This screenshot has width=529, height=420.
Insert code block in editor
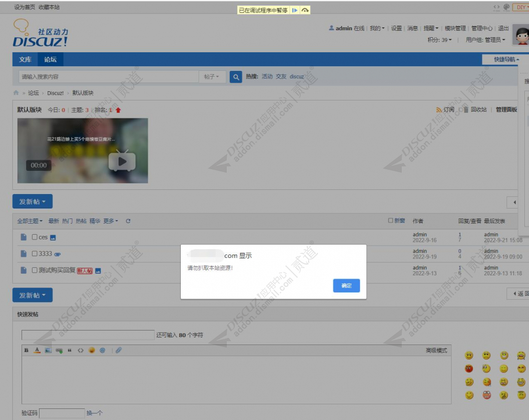(81, 350)
